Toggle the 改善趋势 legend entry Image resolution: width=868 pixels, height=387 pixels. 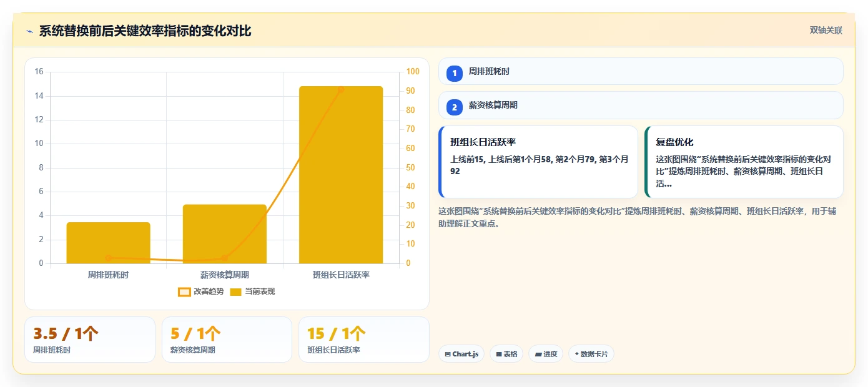point(200,291)
